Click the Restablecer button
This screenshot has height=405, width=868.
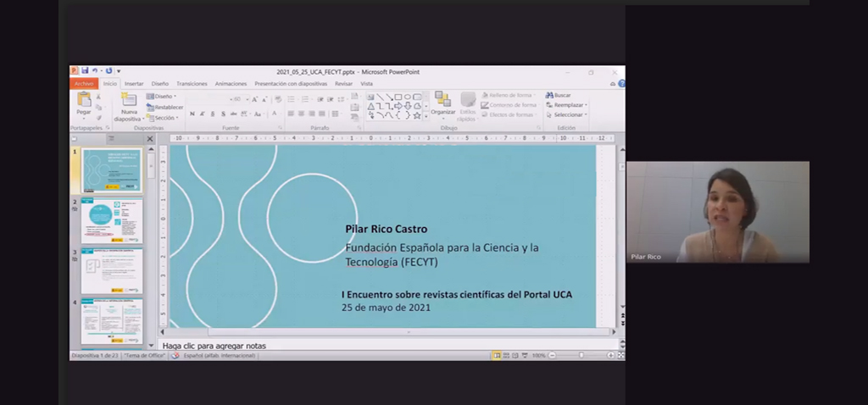[x=165, y=108]
